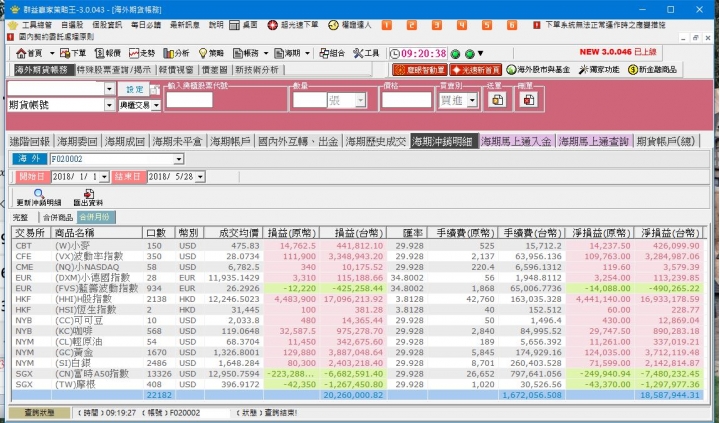Select orange shortcut number 1
Image resolution: width=720 pixels, height=423 pixels.
(387, 25)
